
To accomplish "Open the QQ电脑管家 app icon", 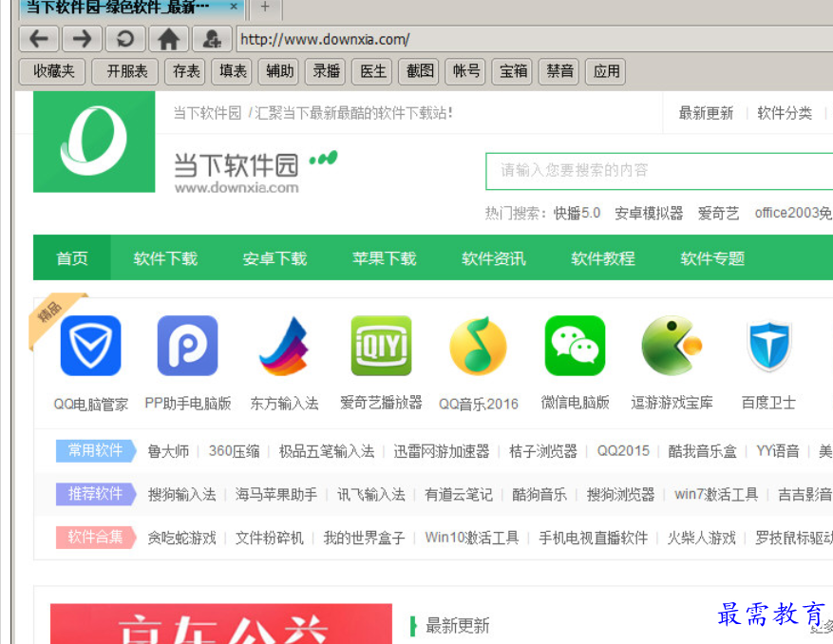I will click(x=91, y=346).
